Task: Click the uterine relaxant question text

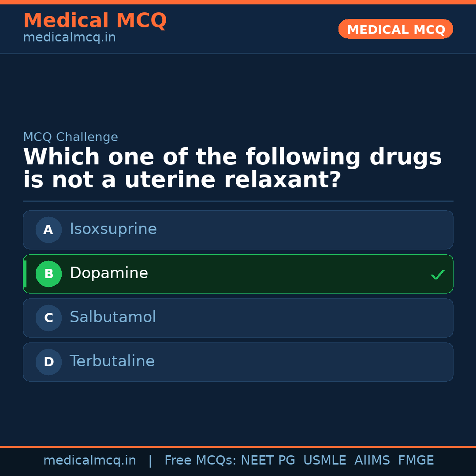Action: [232, 169]
